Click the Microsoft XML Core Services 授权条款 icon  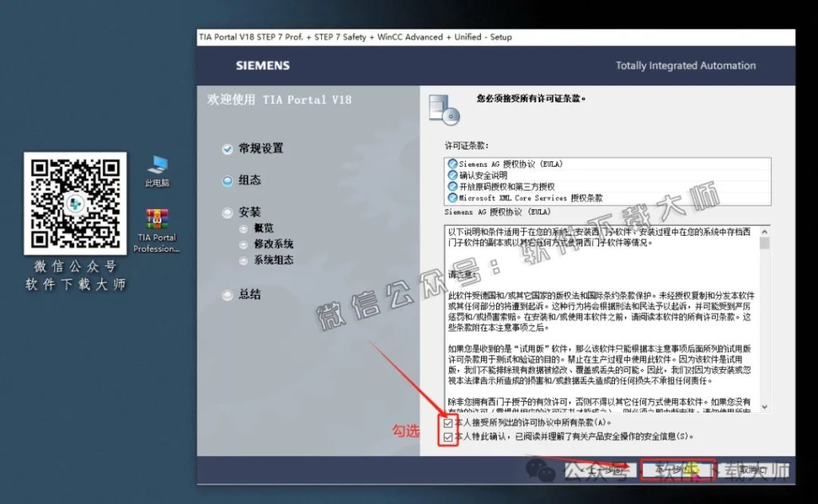[452, 197]
